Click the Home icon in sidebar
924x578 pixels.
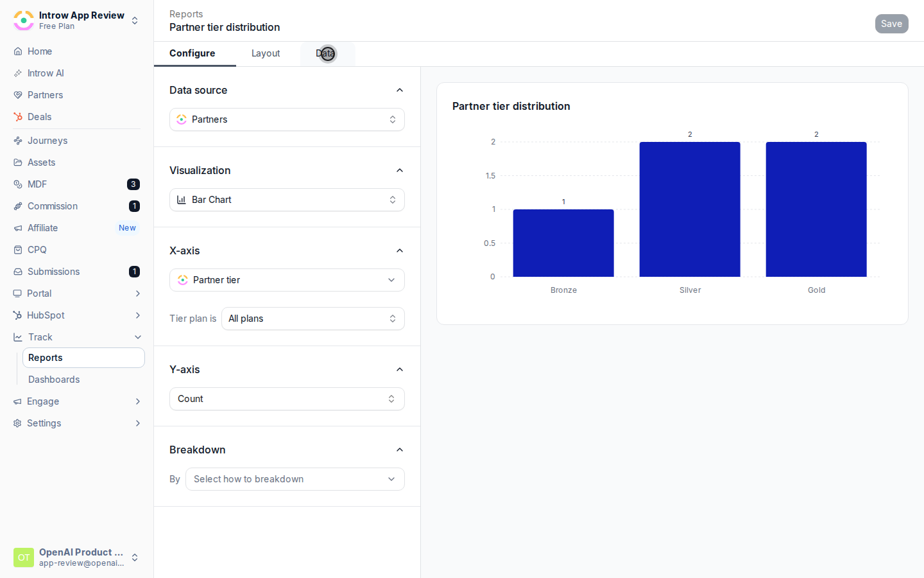(18, 51)
